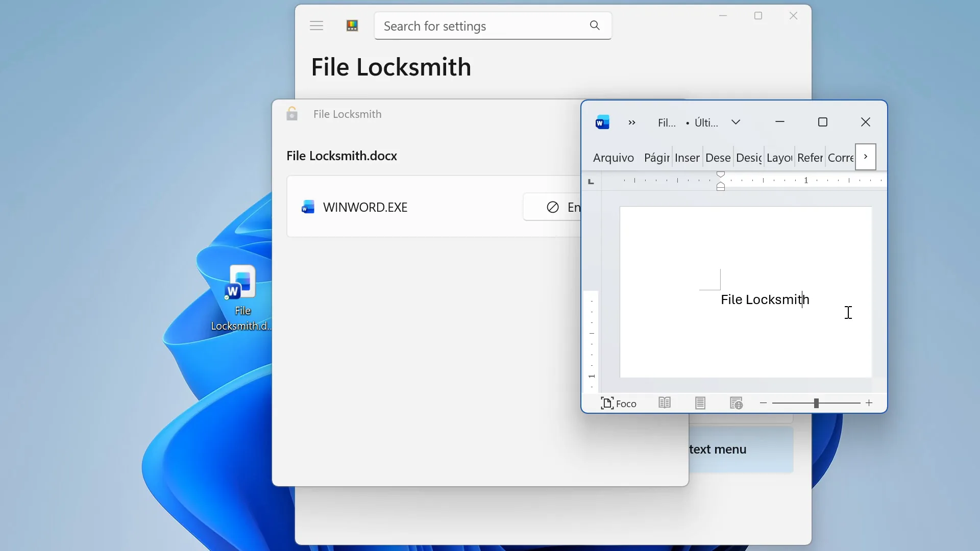
Task: Click the document file name Fil... in Word title
Action: (x=667, y=122)
